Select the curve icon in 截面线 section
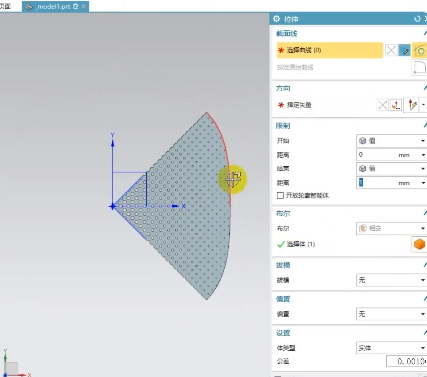427x377 pixels. (420, 50)
